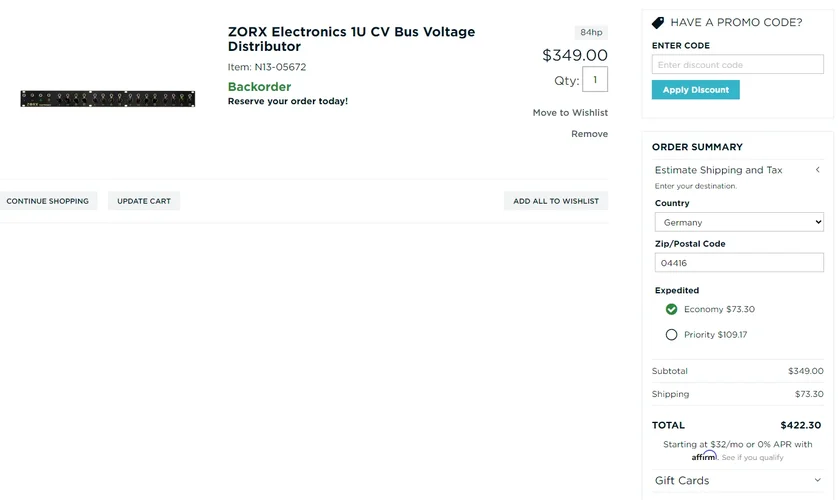Click the Apply Discount button
Image resolution: width=838 pixels, height=500 pixels.
695,89
